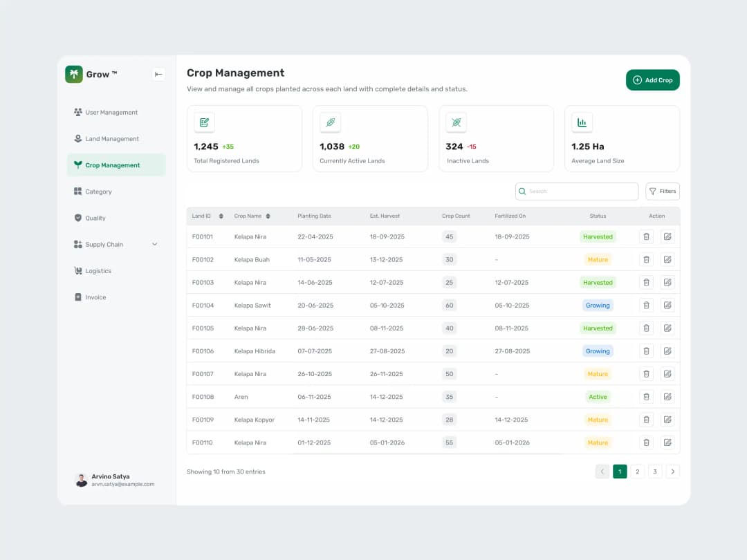This screenshot has height=560, width=747.
Task: Click the Inactive Lands card icon
Action: (x=456, y=122)
